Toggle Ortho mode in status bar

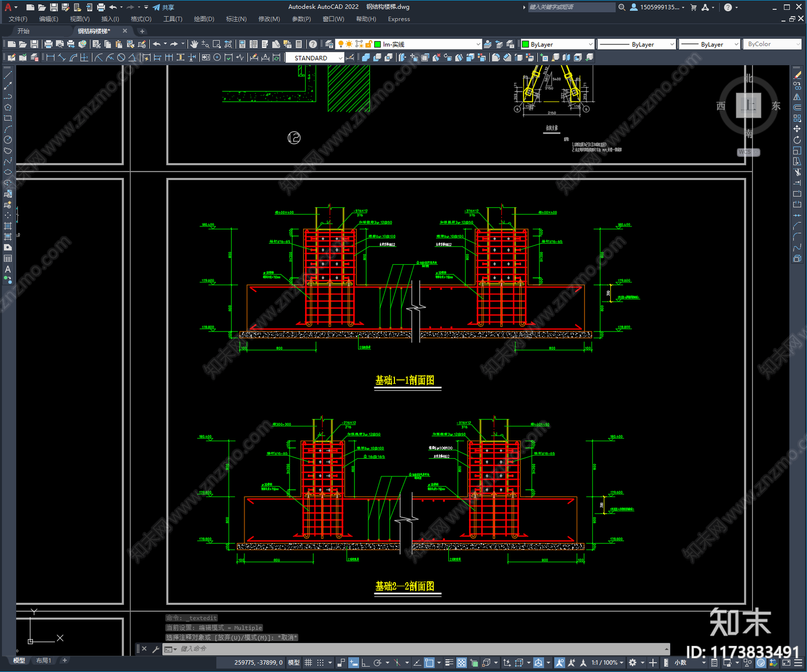[365, 662]
